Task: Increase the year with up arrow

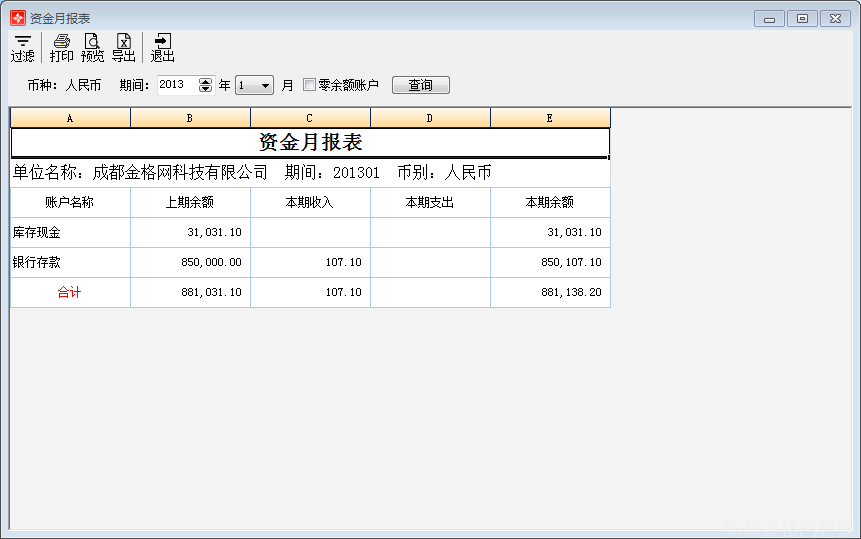Action: (x=206, y=82)
